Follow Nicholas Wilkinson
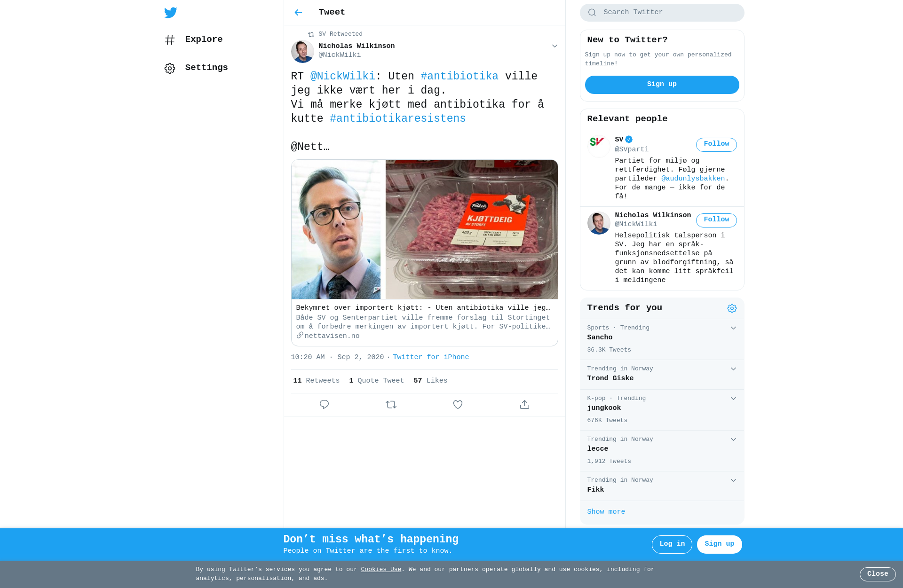Viewport: 903px width, 588px height. [x=716, y=220]
